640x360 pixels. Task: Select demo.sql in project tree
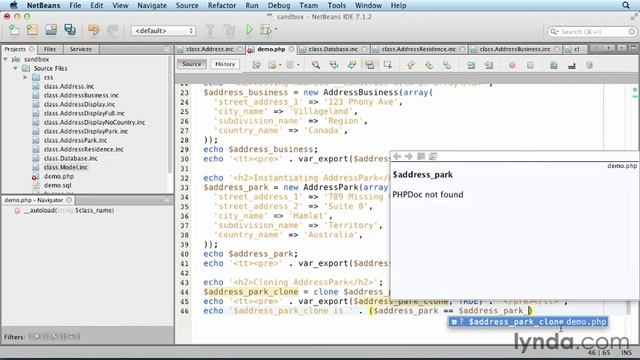(58, 185)
